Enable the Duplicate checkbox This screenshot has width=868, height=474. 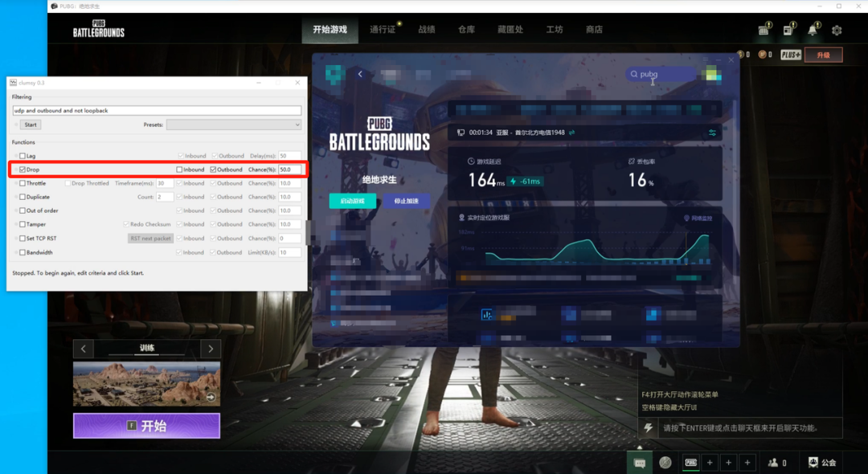coord(23,197)
